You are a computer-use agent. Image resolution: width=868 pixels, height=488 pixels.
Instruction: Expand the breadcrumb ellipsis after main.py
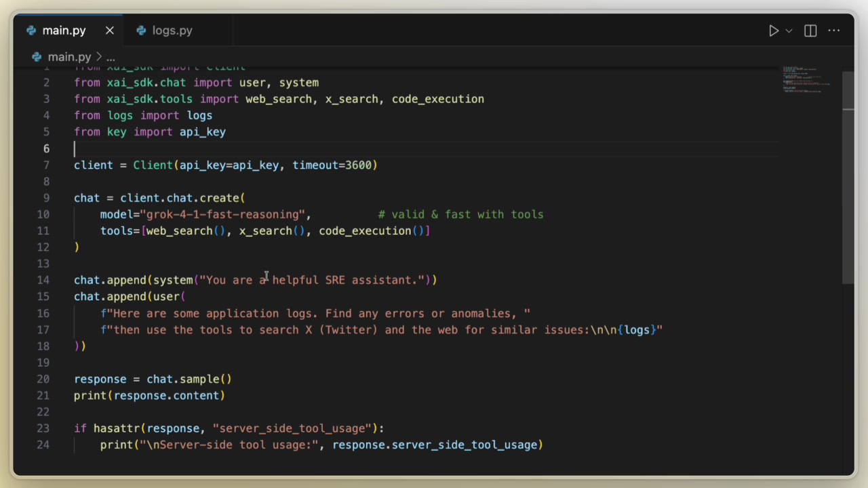click(x=111, y=57)
